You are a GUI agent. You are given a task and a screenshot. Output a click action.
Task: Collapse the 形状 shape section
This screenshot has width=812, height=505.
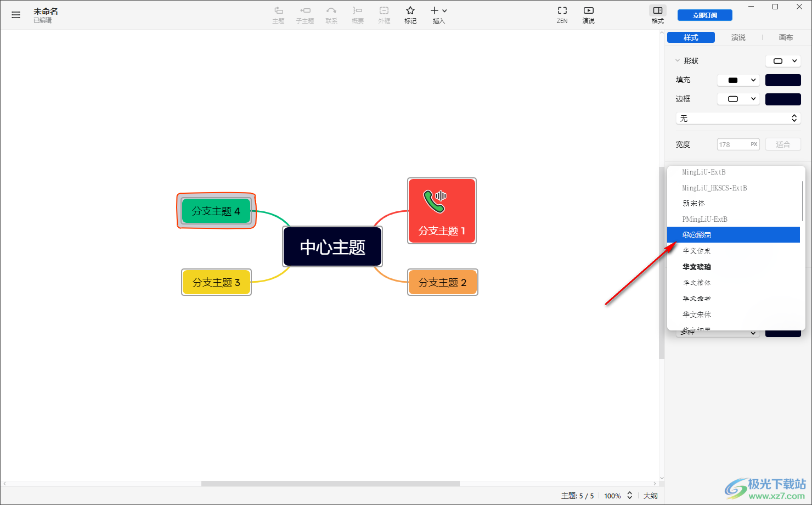coord(678,61)
